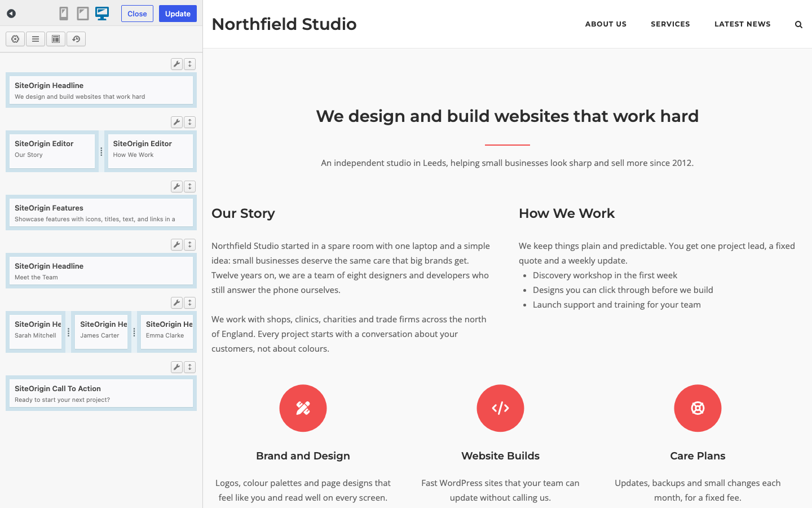Screen dimensions: 812x508
Task: Select the Meet the Team headline widget
Action: [x=101, y=271]
